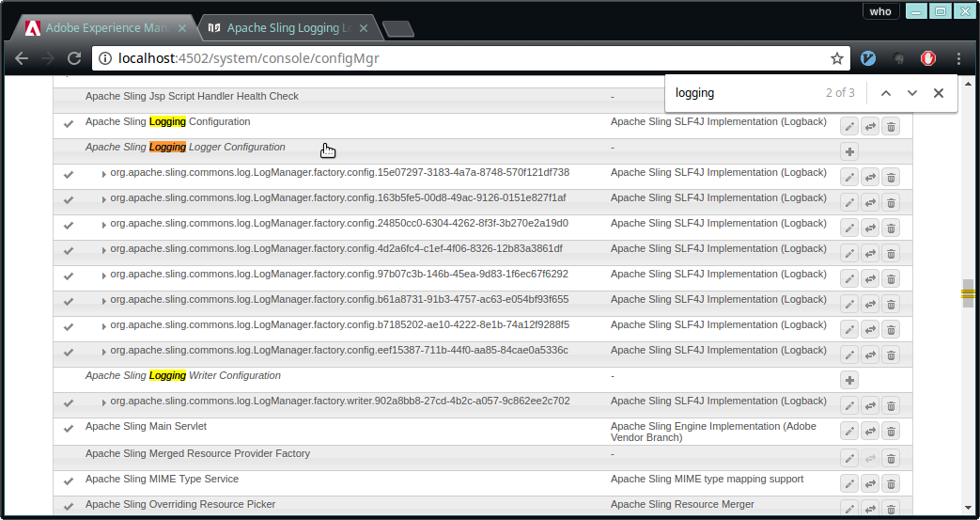Open a new browser tab
The width and height of the screenshot is (980, 520).
click(398, 29)
